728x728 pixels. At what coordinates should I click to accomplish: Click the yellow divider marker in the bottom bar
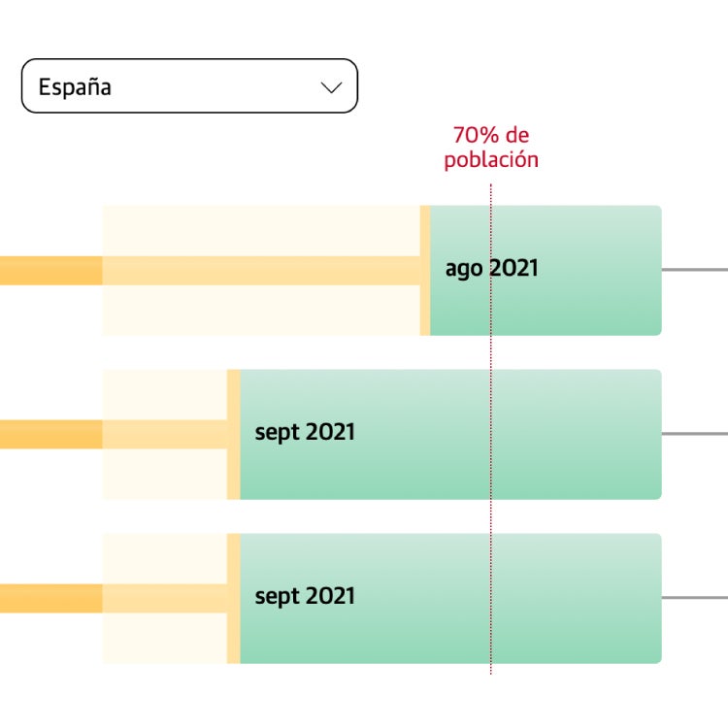[233, 641]
